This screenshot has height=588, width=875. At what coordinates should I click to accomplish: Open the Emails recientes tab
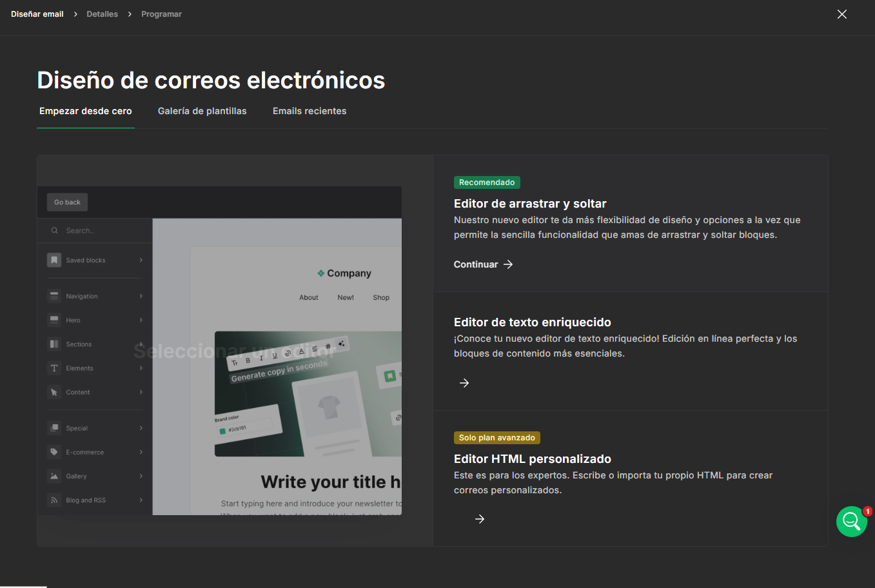[x=310, y=111]
